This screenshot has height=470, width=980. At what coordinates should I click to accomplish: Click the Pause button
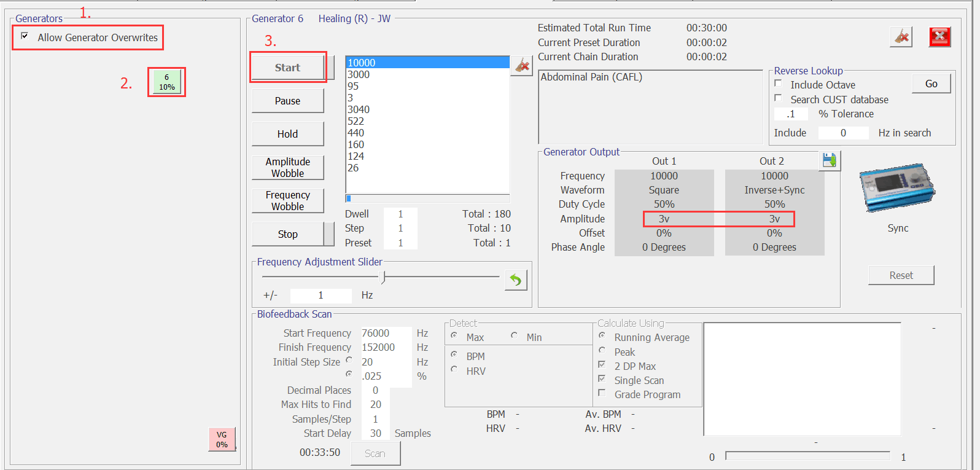pos(287,101)
